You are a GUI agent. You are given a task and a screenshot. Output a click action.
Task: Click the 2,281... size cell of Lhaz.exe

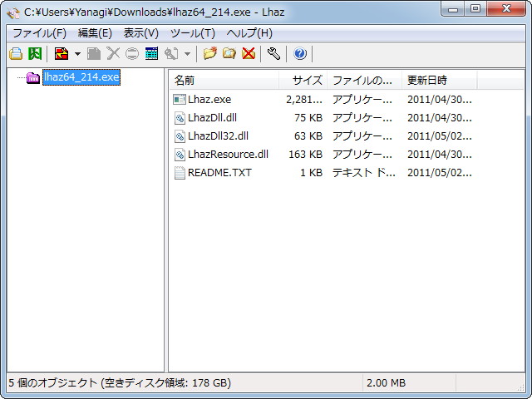[303, 100]
